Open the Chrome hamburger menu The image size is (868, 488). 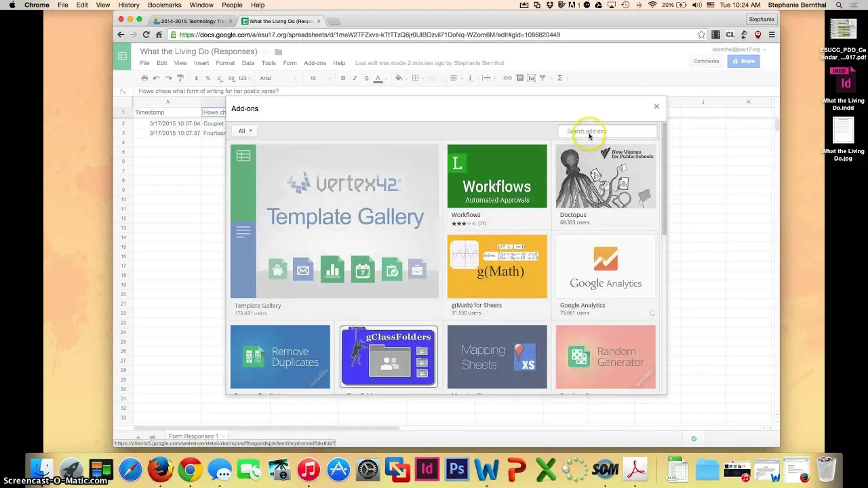[x=772, y=35]
